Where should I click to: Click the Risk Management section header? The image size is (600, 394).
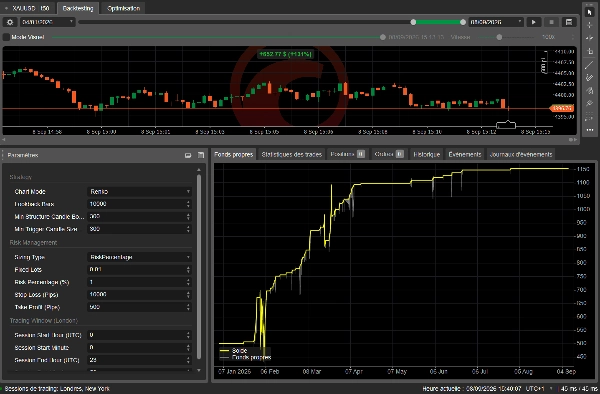pos(33,243)
